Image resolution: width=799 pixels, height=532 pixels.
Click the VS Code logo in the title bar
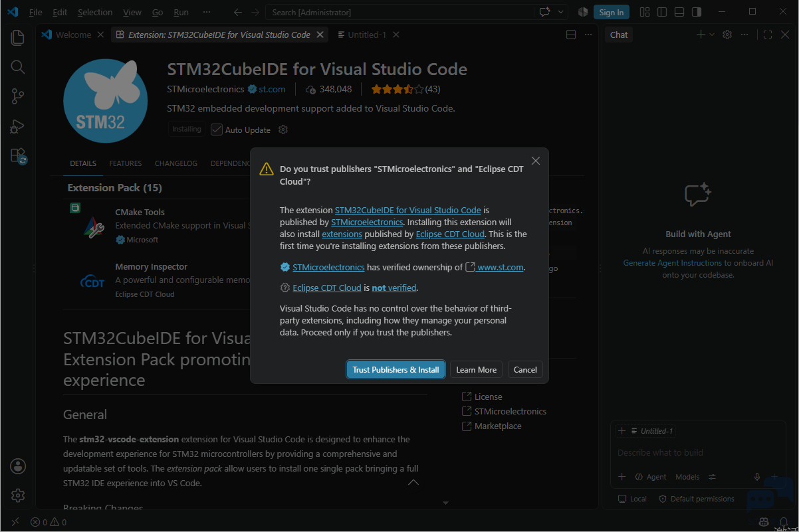coord(12,12)
